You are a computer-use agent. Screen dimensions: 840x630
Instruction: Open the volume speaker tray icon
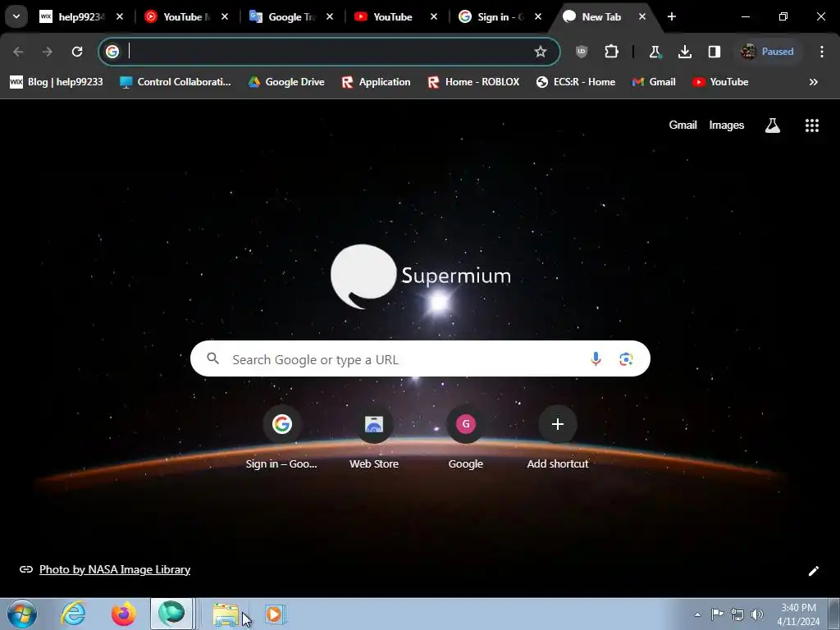click(757, 614)
